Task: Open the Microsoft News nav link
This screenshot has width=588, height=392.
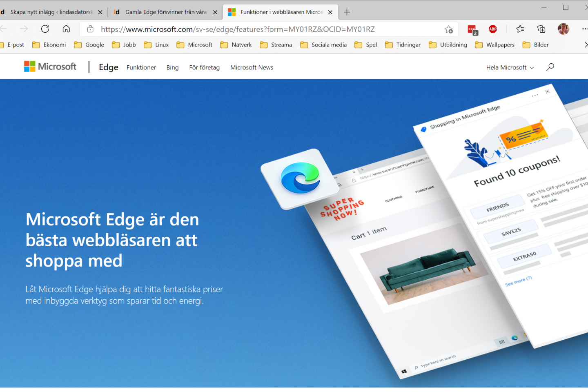Action: [252, 67]
